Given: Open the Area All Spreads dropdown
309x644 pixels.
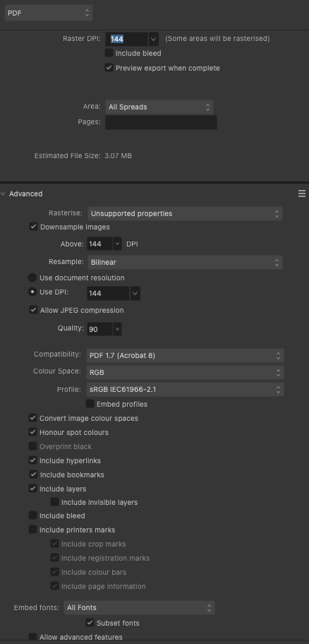Looking at the screenshot, I should pyautogui.click(x=159, y=107).
